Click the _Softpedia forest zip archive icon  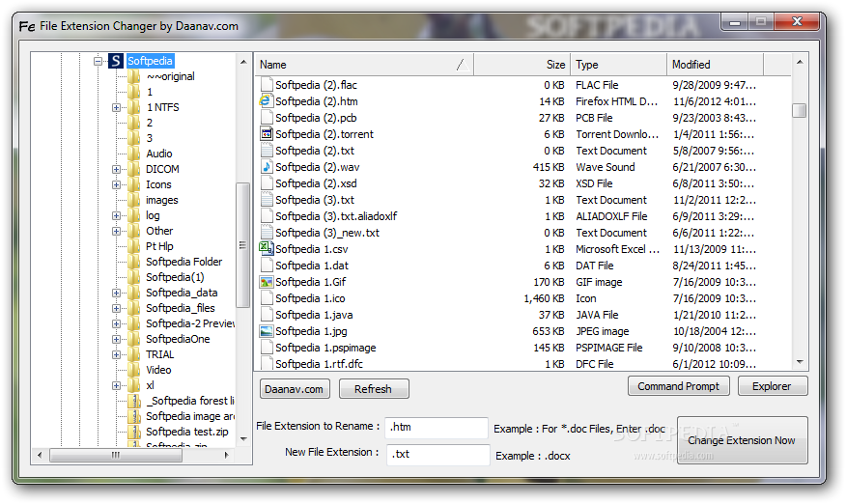tap(134, 401)
